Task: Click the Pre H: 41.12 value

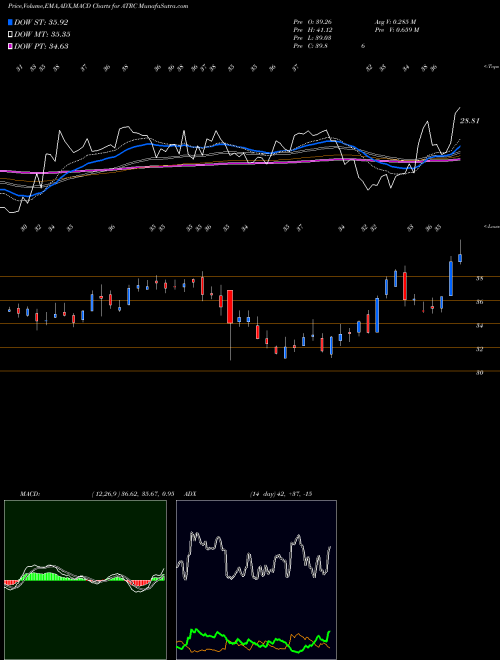Action: tap(313, 30)
